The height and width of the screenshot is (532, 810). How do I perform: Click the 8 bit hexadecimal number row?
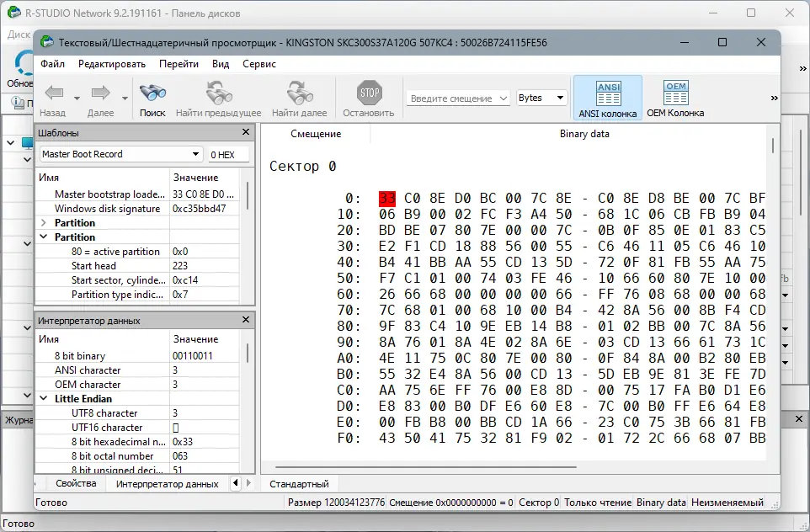coord(137,442)
